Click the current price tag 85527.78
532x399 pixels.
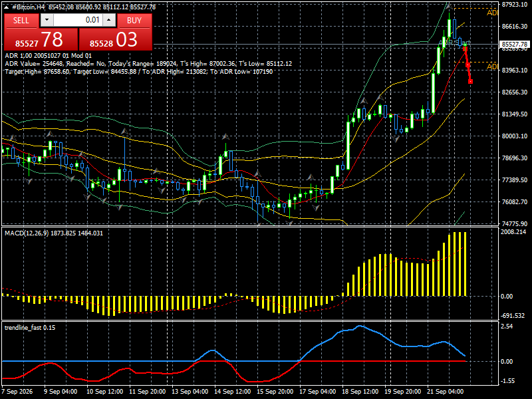(x=514, y=45)
